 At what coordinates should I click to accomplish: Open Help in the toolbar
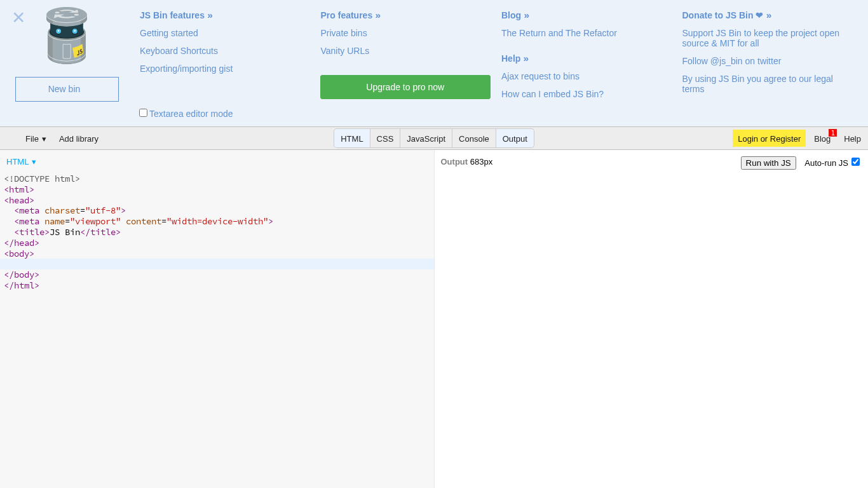click(852, 139)
